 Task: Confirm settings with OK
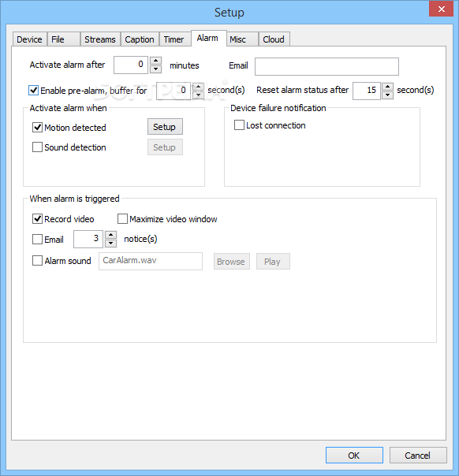pos(354,455)
